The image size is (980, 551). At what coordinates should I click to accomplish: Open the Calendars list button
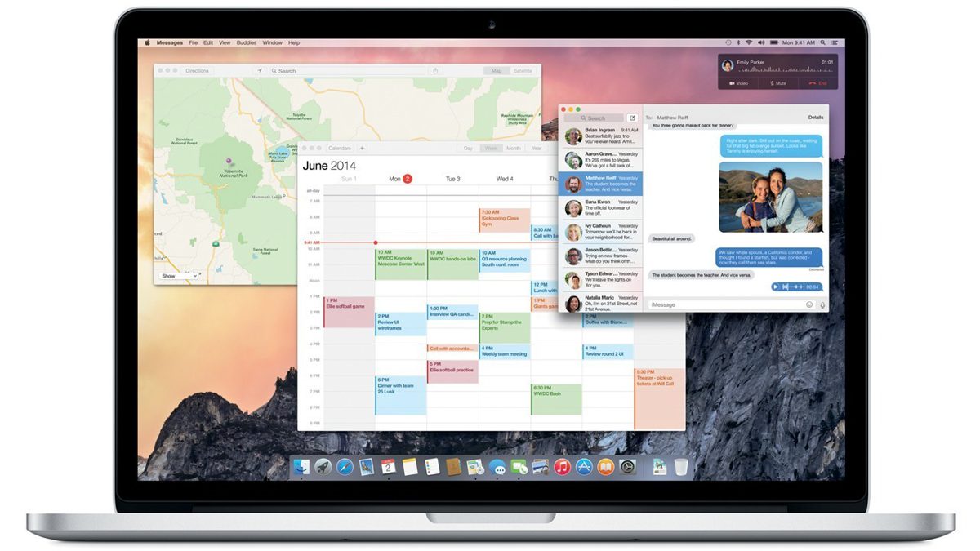339,148
